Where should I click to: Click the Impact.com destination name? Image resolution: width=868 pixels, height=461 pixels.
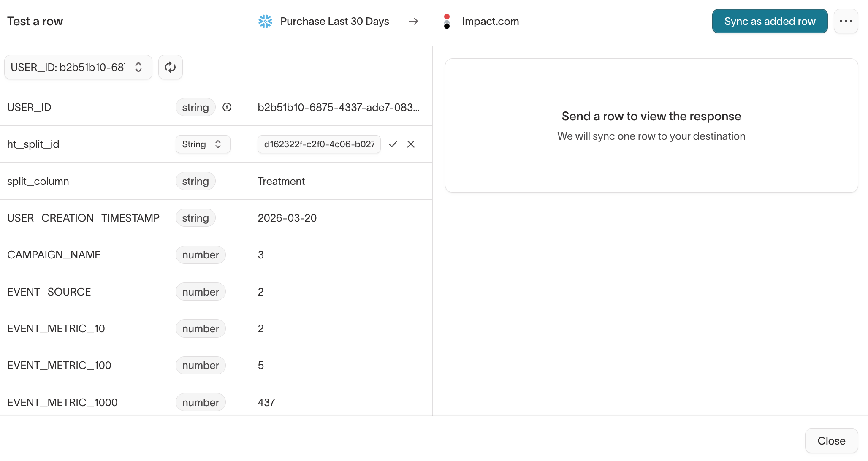[x=491, y=21]
